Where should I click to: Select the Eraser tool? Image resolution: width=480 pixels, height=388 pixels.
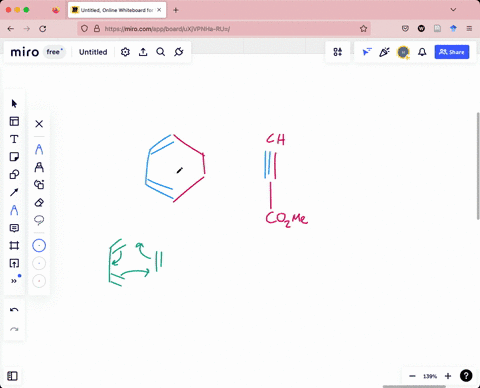pos(39,202)
